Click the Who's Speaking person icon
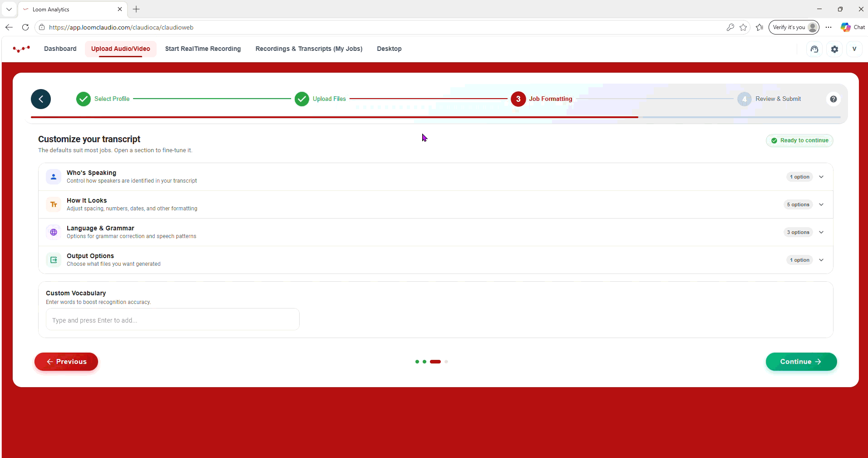 (54, 177)
